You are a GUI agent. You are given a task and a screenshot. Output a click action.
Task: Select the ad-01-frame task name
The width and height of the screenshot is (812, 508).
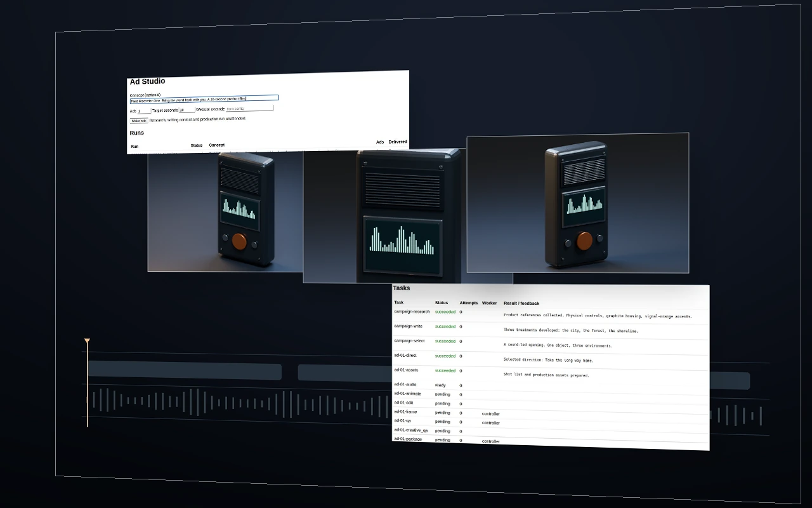[405, 412]
